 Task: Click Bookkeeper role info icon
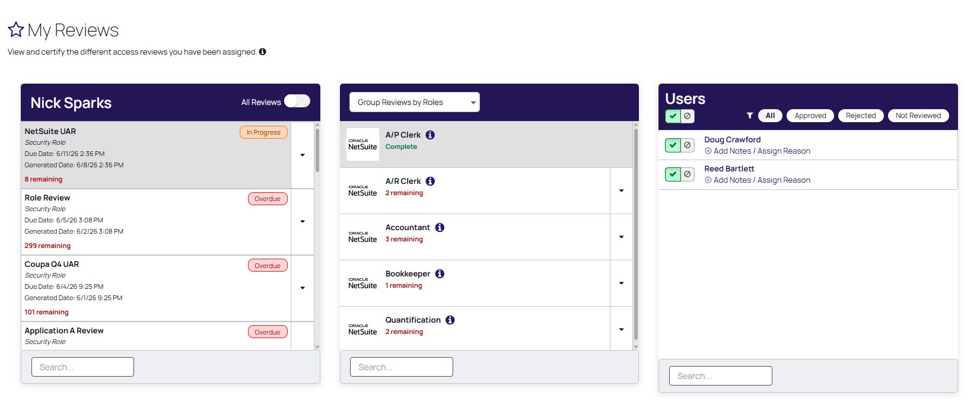coord(440,273)
